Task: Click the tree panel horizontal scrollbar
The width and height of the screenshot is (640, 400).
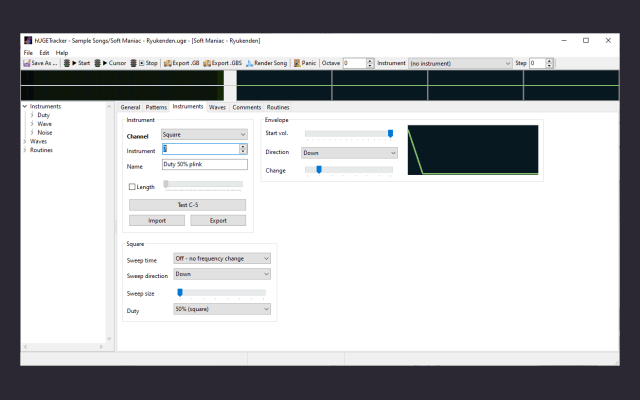Action: click(63, 347)
